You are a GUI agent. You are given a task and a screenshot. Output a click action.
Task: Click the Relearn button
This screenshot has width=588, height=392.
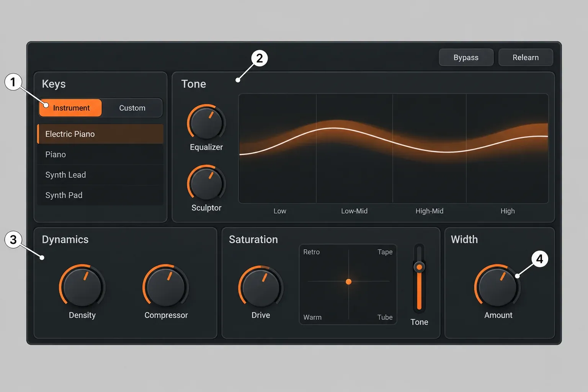[526, 57]
